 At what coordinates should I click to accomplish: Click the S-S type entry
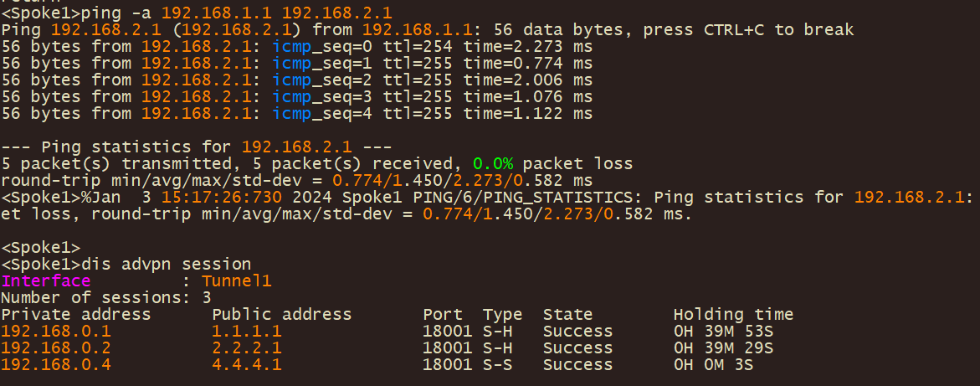pos(502,365)
